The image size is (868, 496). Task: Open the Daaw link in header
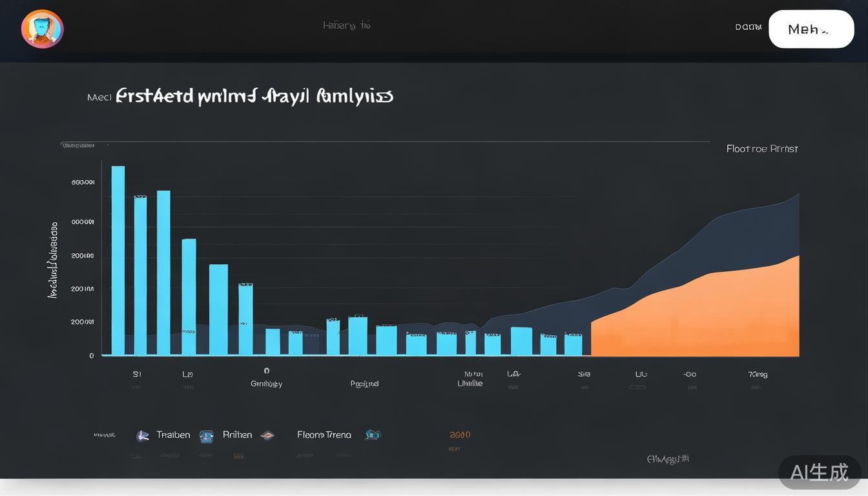[x=748, y=27]
